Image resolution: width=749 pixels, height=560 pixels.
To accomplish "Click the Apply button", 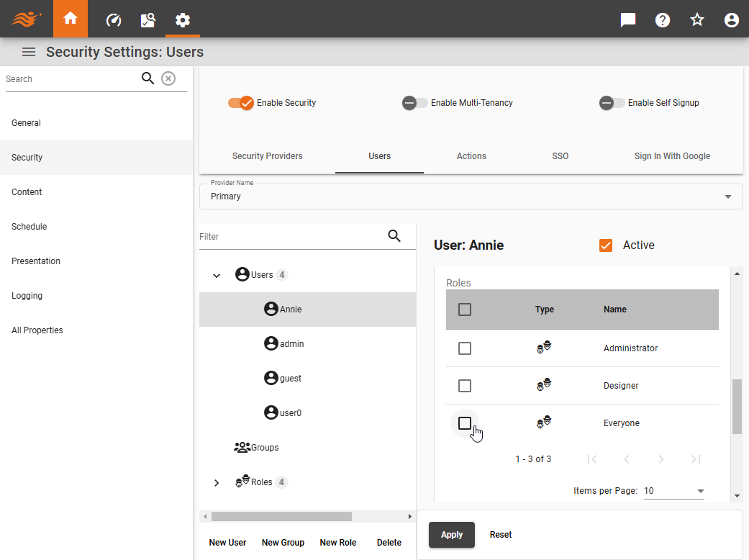I will [451, 535].
